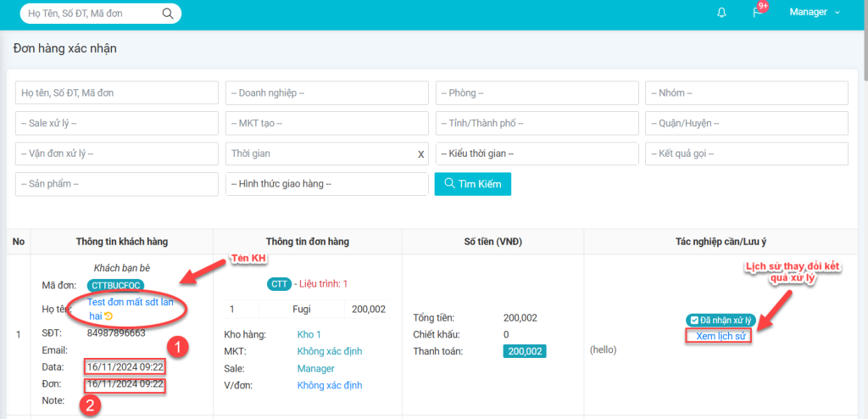This screenshot has height=419, width=868.
Task: Click the CTT badge in order info
Action: pos(278,283)
